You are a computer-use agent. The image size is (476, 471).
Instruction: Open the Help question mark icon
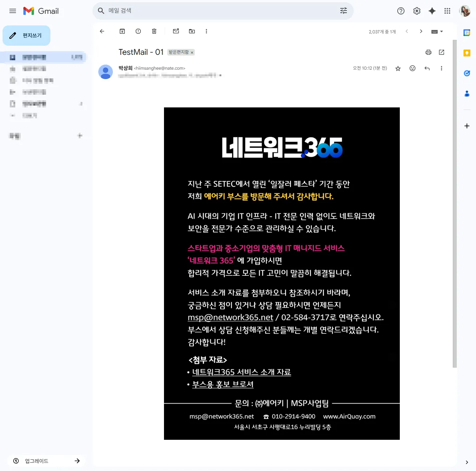point(401,11)
